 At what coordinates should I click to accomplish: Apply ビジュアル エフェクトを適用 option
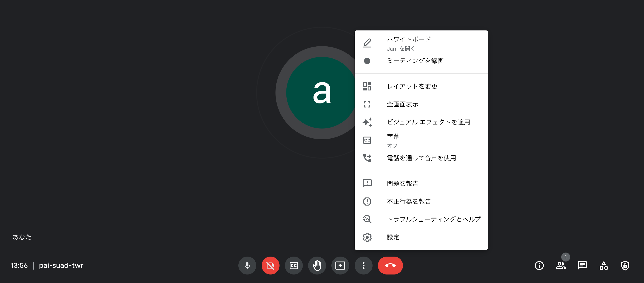(428, 122)
